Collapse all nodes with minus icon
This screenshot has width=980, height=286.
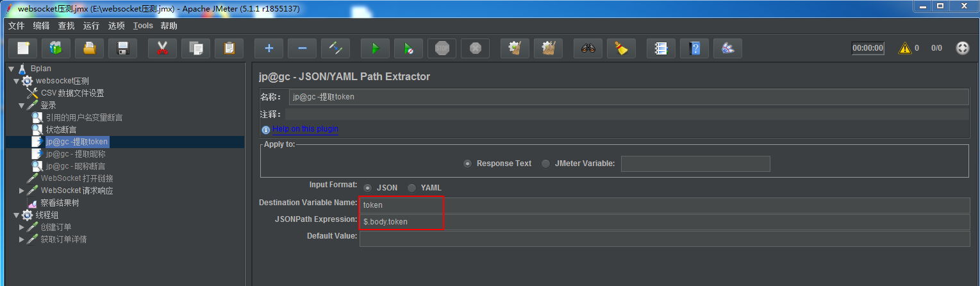[x=302, y=48]
